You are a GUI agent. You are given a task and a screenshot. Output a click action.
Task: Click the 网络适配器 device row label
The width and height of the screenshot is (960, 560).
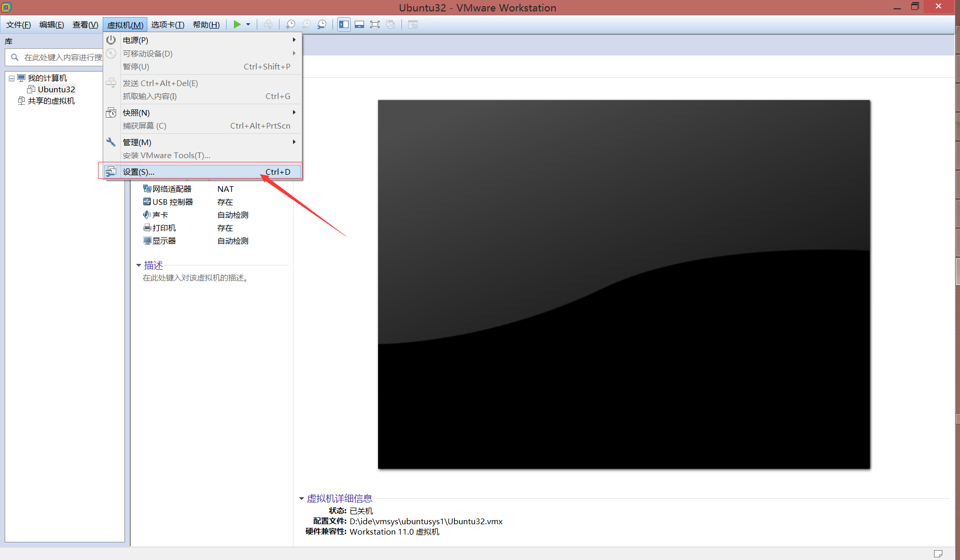pos(172,189)
